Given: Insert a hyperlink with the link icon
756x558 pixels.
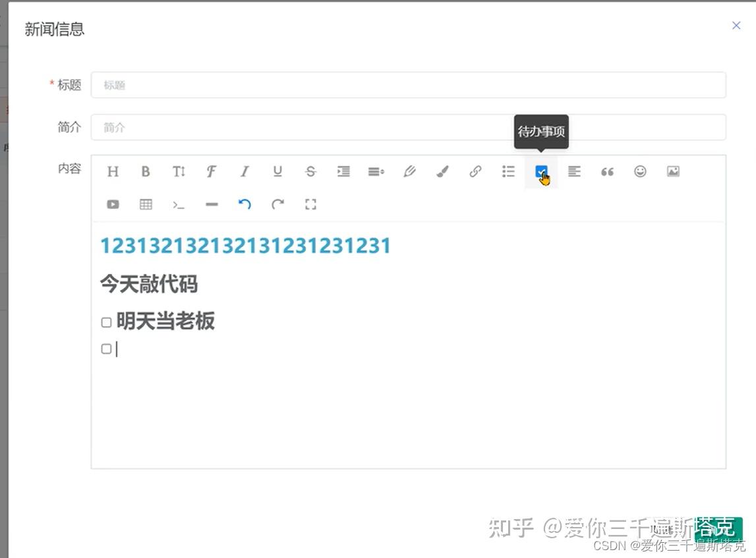Looking at the screenshot, I should click(475, 171).
